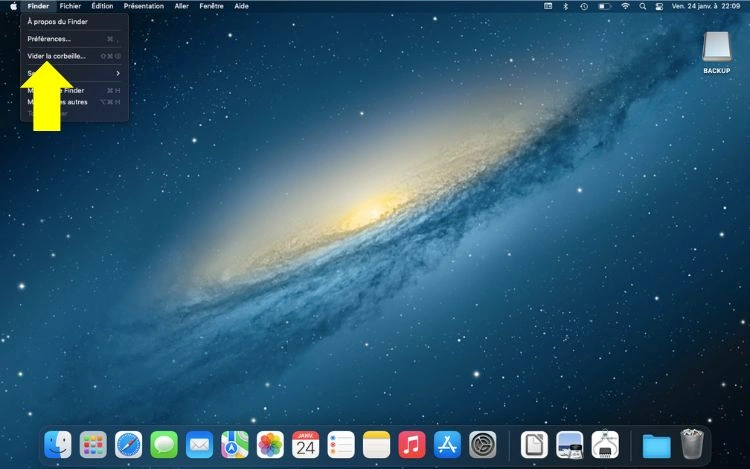Open Calendar showing 24 in the Dock
The image size is (750, 469).
pos(306,445)
